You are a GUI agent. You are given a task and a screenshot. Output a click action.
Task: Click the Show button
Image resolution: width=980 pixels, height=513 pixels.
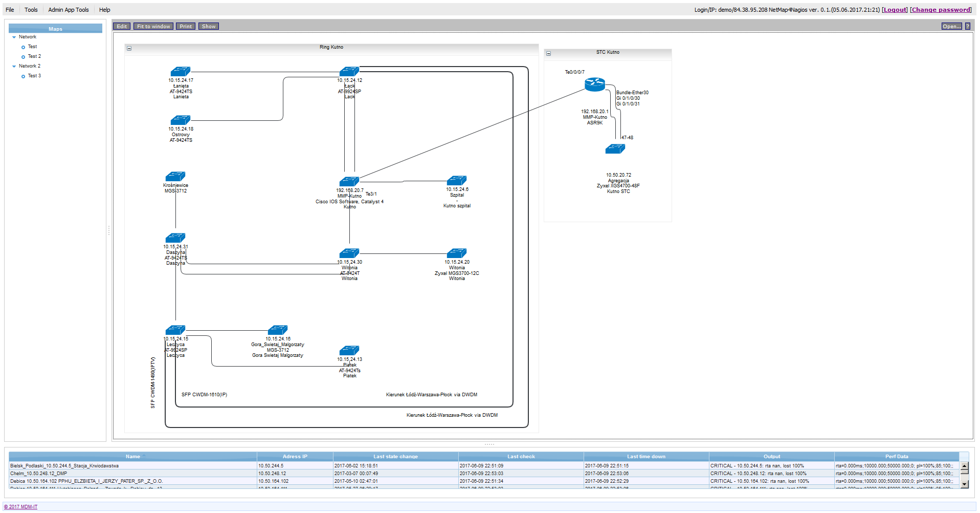(209, 26)
